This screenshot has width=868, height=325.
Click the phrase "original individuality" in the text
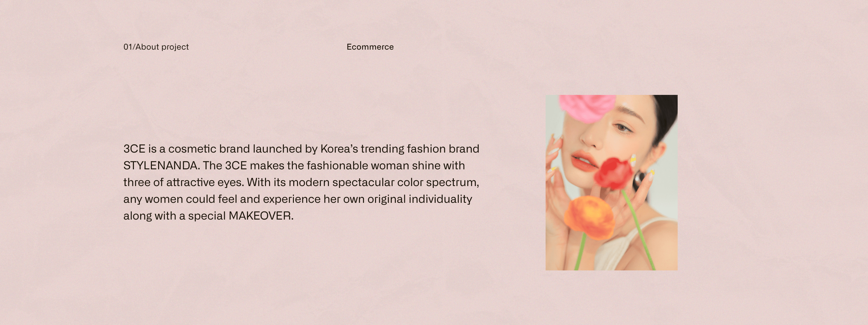point(419,199)
